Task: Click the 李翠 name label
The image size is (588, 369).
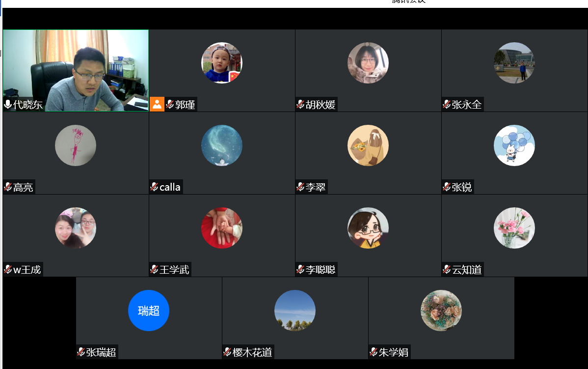Action: point(316,187)
